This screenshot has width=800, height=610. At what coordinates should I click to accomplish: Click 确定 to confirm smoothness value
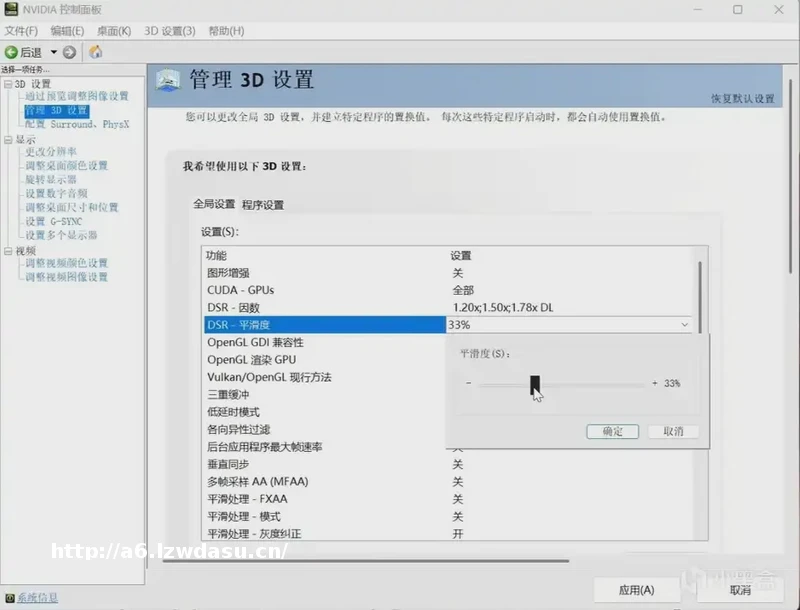coord(612,431)
